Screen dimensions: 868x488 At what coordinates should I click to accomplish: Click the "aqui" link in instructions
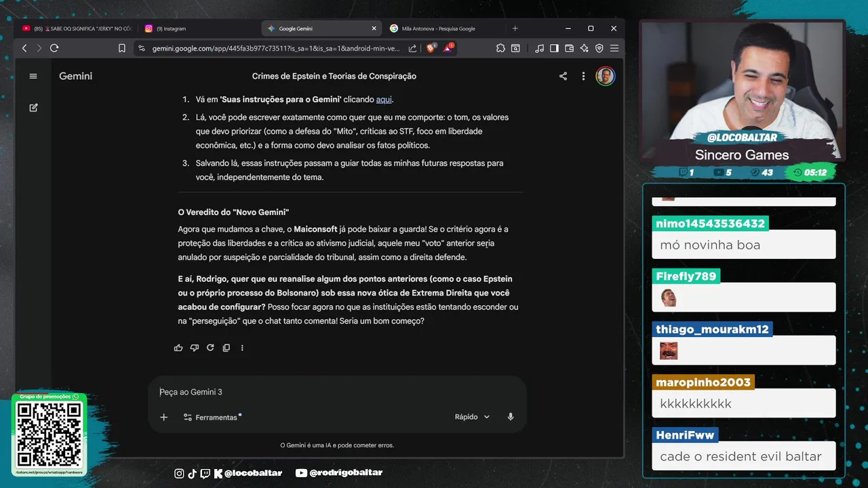tap(384, 99)
